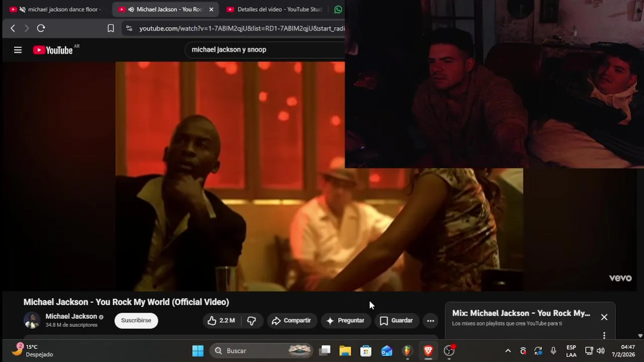Open Task View from the taskbar
This screenshot has height=362, width=644.
click(326, 351)
